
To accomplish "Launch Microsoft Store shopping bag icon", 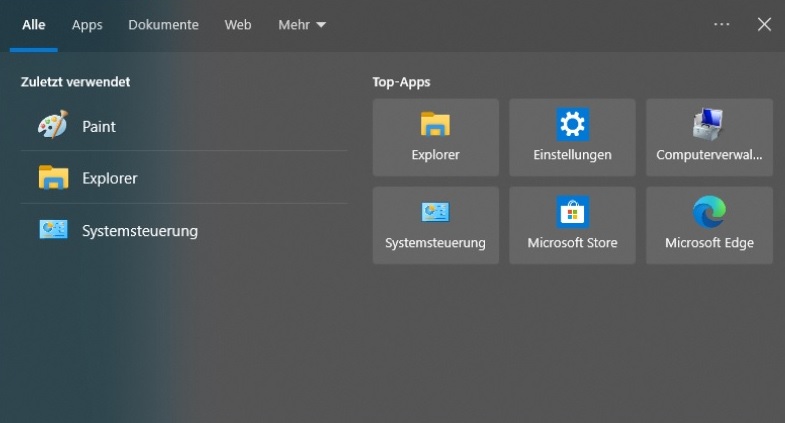I will pyautogui.click(x=572, y=212).
